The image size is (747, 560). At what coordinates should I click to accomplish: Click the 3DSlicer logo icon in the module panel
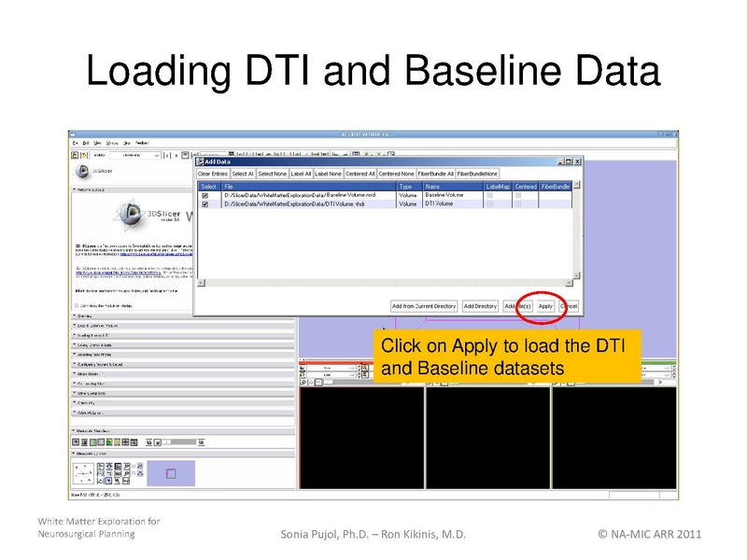[82, 171]
